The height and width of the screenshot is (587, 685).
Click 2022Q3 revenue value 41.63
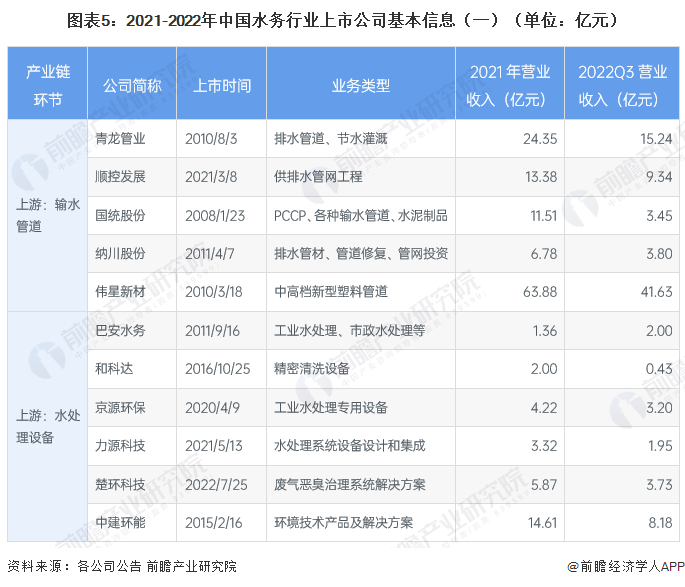tap(656, 292)
